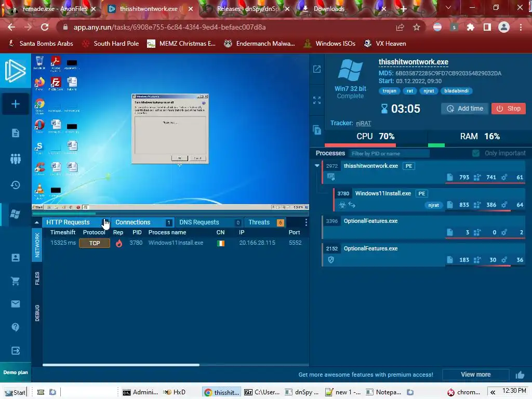Click the Demo plan label
Screen dimensions: 532x399
coord(16,373)
